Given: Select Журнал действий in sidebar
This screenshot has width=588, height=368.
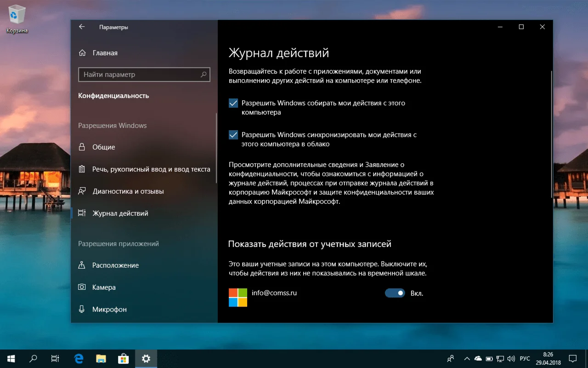Looking at the screenshot, I should 120,213.
